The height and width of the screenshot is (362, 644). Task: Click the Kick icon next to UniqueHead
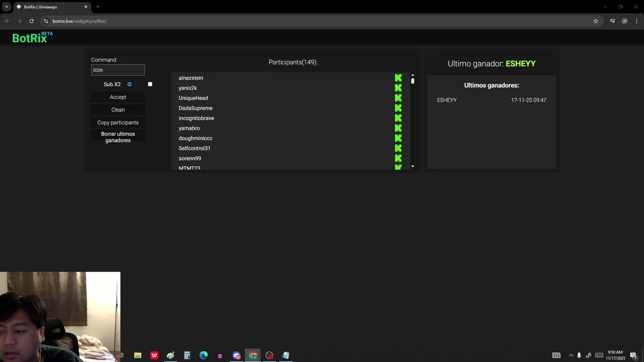[x=398, y=98]
